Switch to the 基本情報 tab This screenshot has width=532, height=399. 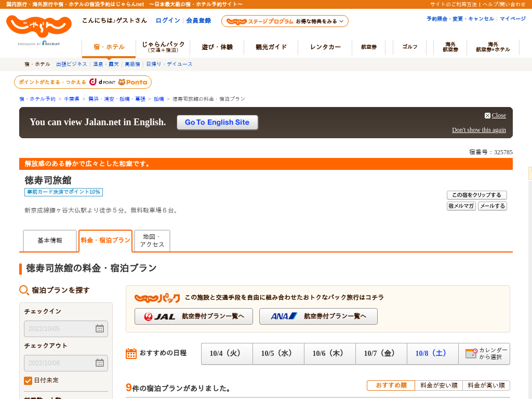[x=50, y=241]
